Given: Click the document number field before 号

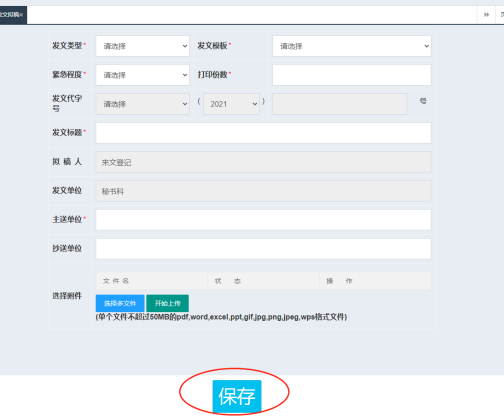Looking at the screenshot, I should click(x=340, y=104).
